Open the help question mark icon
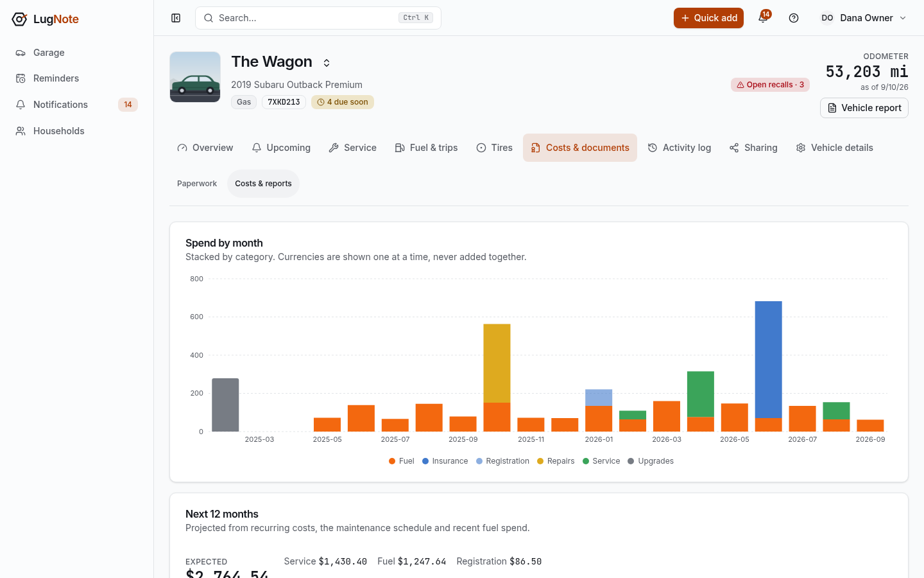The height and width of the screenshot is (578, 924). [x=794, y=18]
